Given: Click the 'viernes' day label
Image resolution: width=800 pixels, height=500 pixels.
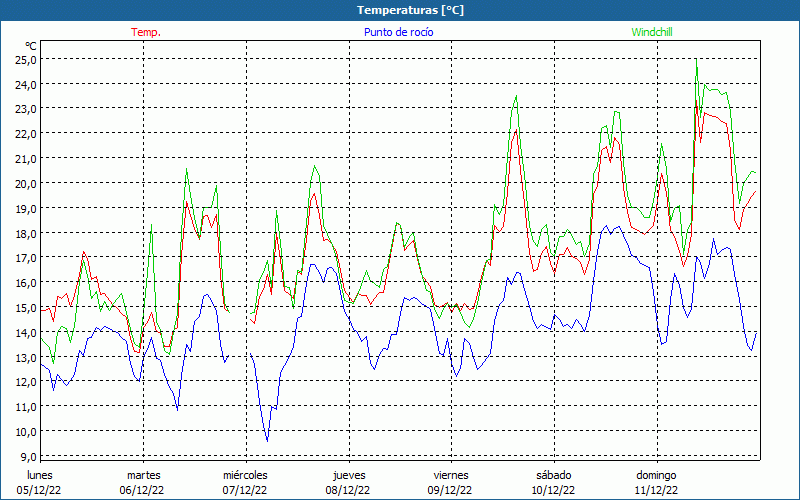Looking at the screenshot, I should point(451,475).
